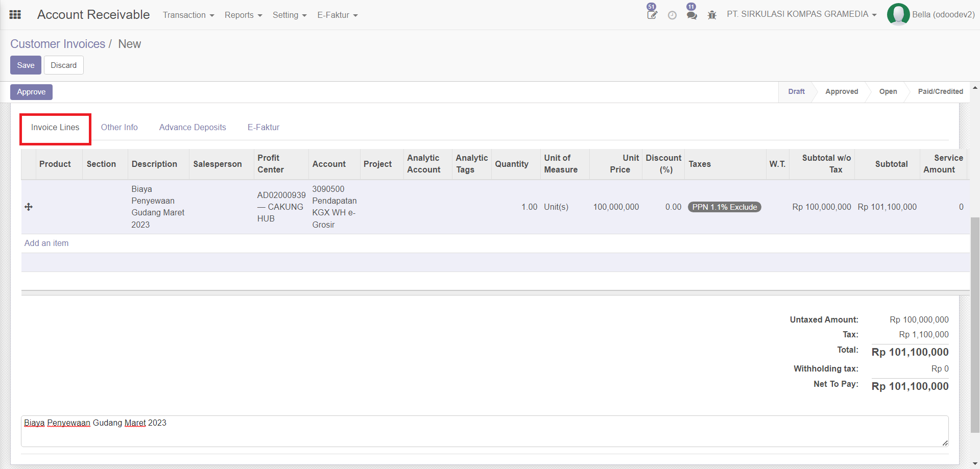This screenshot has height=469, width=980.
Task: Click the notes text area at bottom
Action: pos(485,431)
